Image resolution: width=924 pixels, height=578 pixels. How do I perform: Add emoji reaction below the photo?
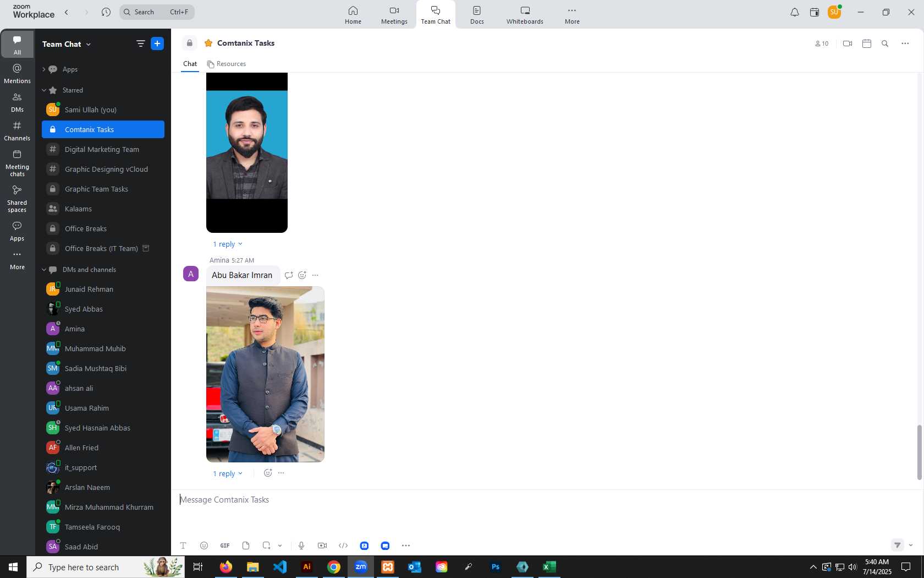click(x=268, y=473)
